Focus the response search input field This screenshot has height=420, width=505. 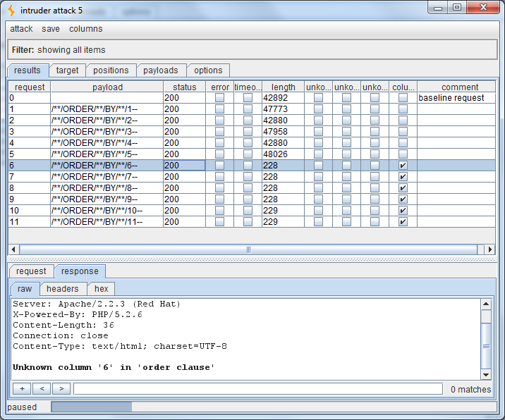(258, 389)
